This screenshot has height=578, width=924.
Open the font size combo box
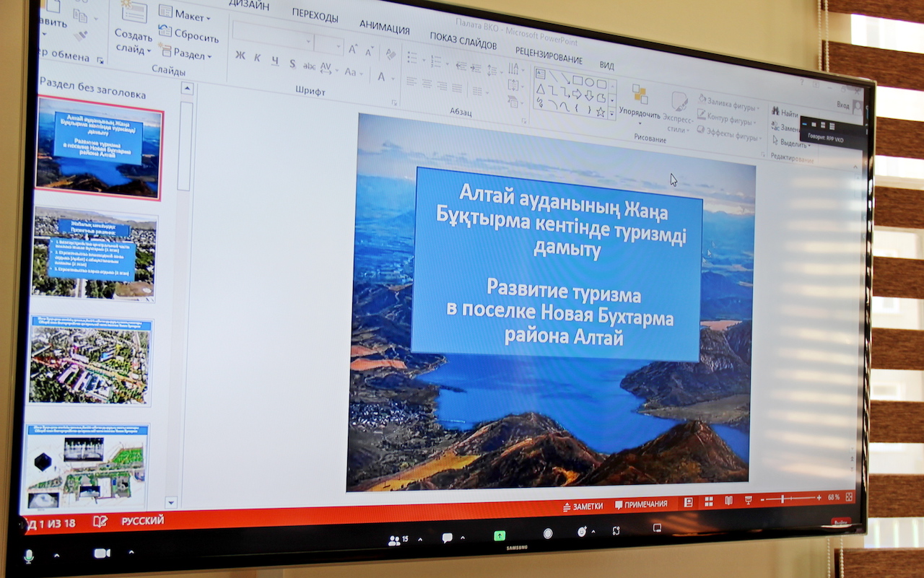coord(329,45)
